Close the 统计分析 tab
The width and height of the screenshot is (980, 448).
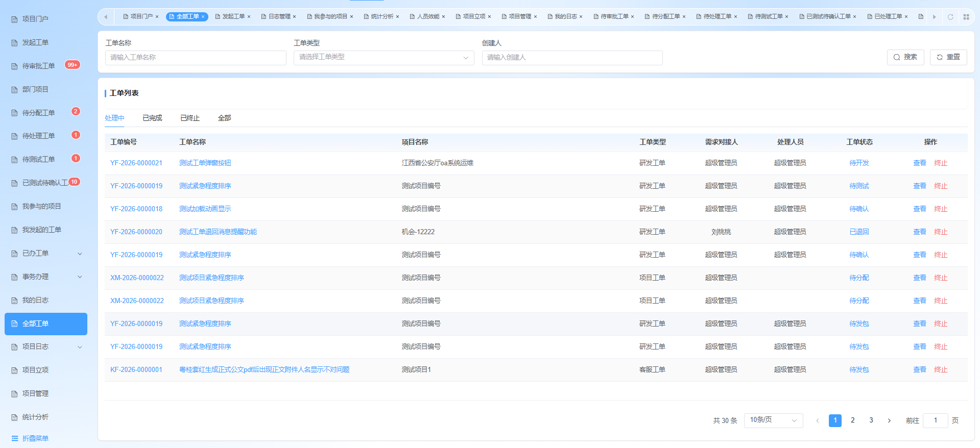tap(397, 17)
